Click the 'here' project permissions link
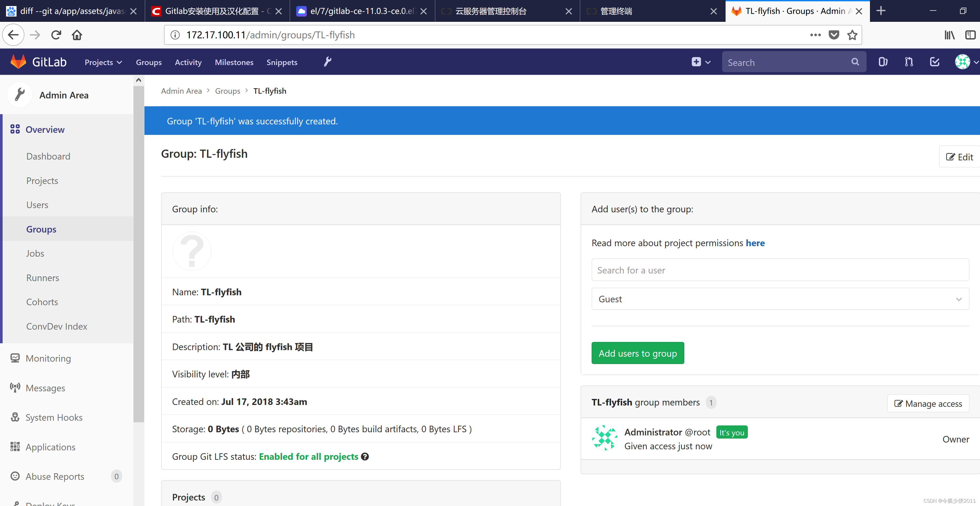Screen dimensions: 980x506 coord(755,243)
